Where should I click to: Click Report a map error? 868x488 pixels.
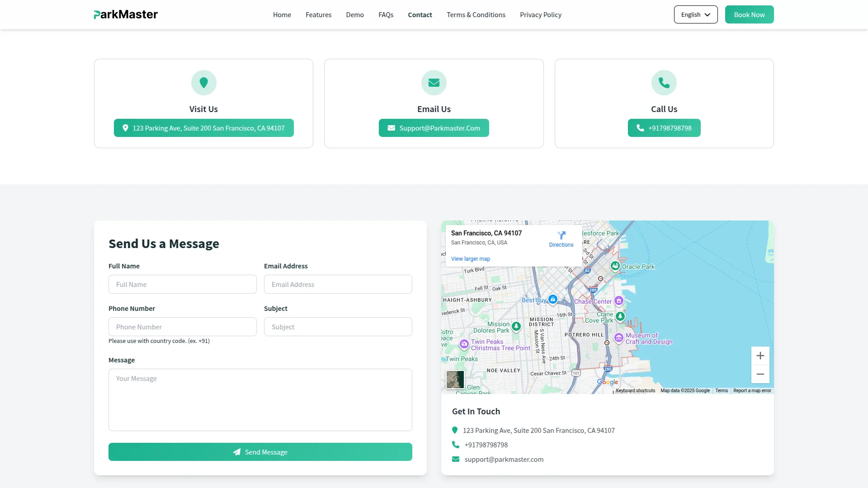tap(752, 390)
